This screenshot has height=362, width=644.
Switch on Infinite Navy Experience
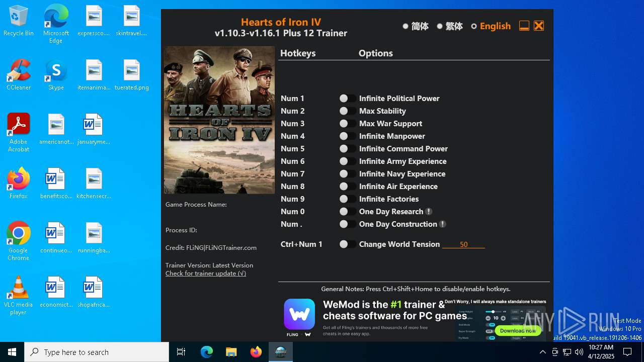pyautogui.click(x=347, y=174)
